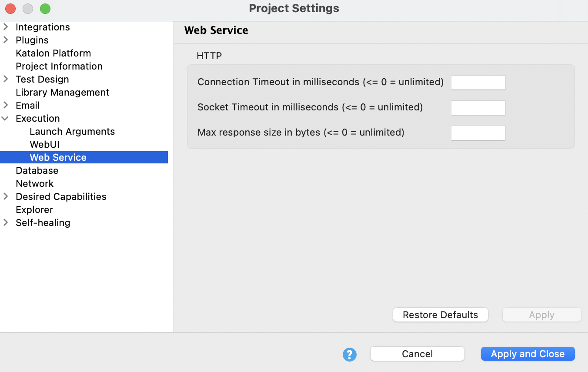Expand the Self-healing tree node
Viewport: 588px width, 372px height.
click(6, 223)
